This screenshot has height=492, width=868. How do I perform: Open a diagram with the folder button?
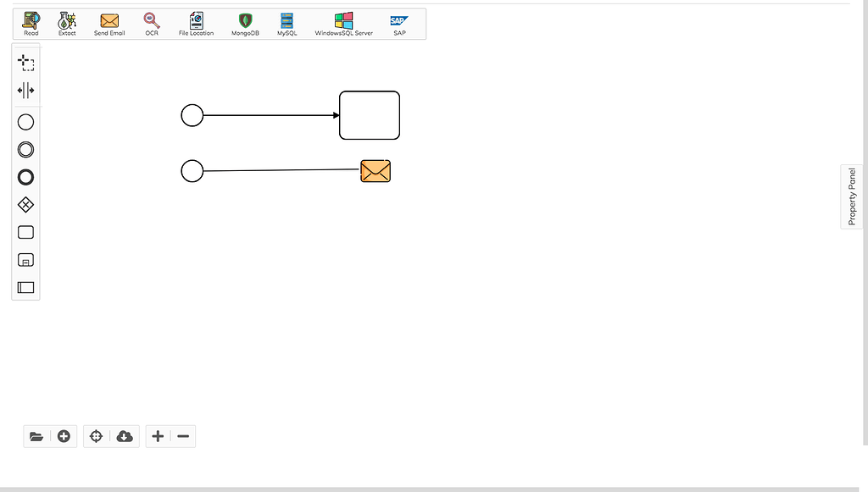coord(37,435)
